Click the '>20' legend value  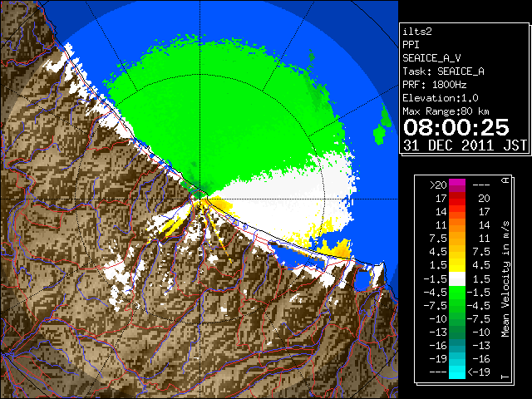[x=438, y=185]
